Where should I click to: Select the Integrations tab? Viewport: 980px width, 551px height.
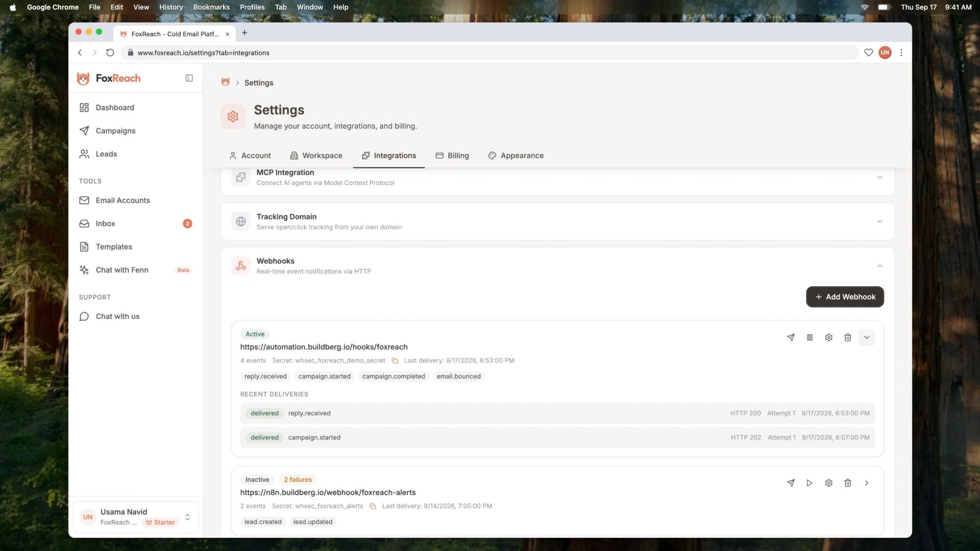pos(389,155)
